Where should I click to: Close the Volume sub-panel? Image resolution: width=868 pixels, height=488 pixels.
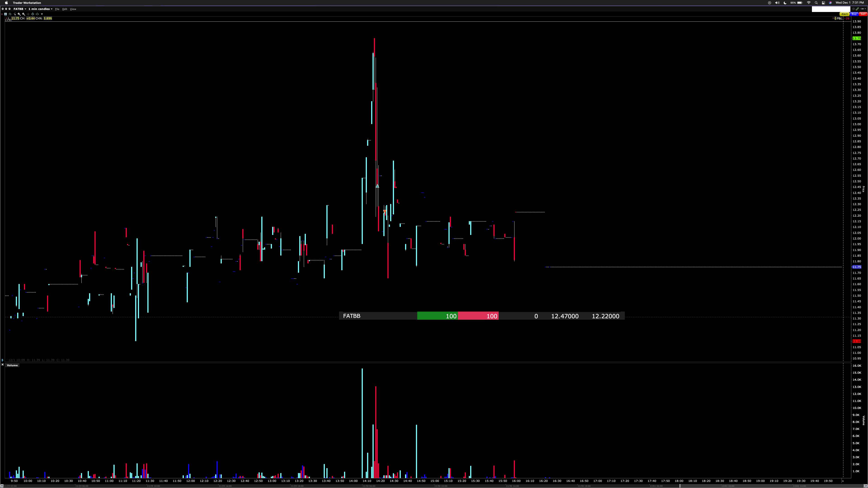[x=3, y=365]
